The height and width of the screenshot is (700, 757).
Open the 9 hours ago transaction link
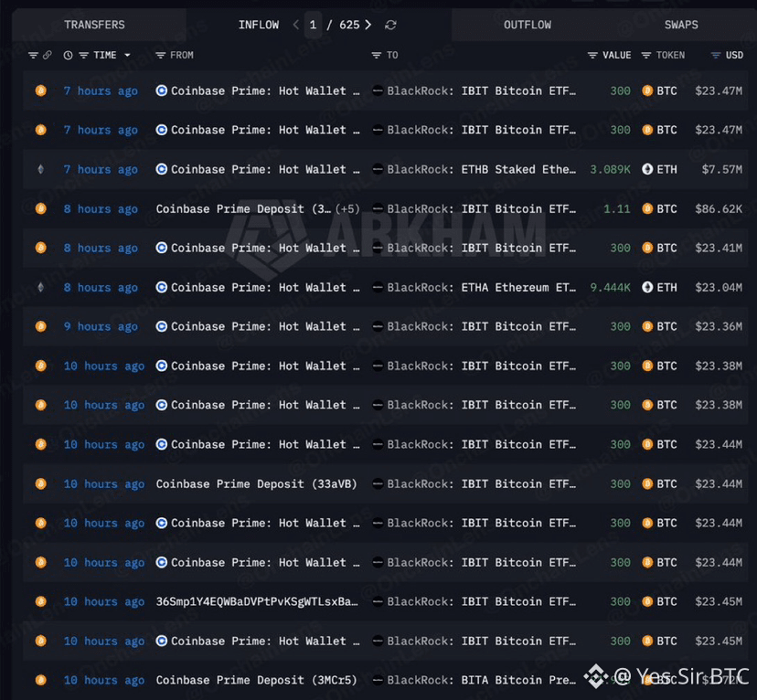click(x=101, y=326)
